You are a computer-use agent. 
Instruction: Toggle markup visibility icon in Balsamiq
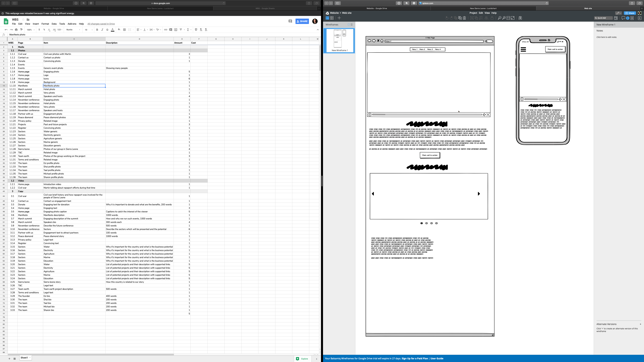tap(520, 18)
